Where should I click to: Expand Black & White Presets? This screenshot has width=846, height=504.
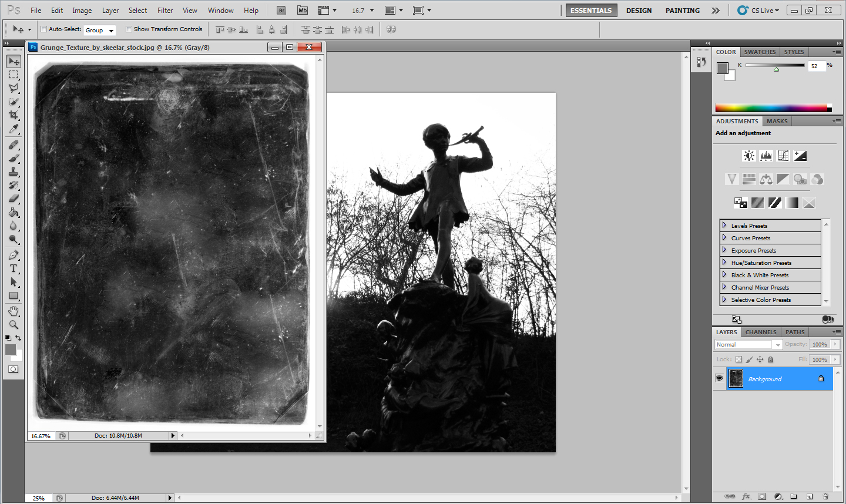click(724, 274)
